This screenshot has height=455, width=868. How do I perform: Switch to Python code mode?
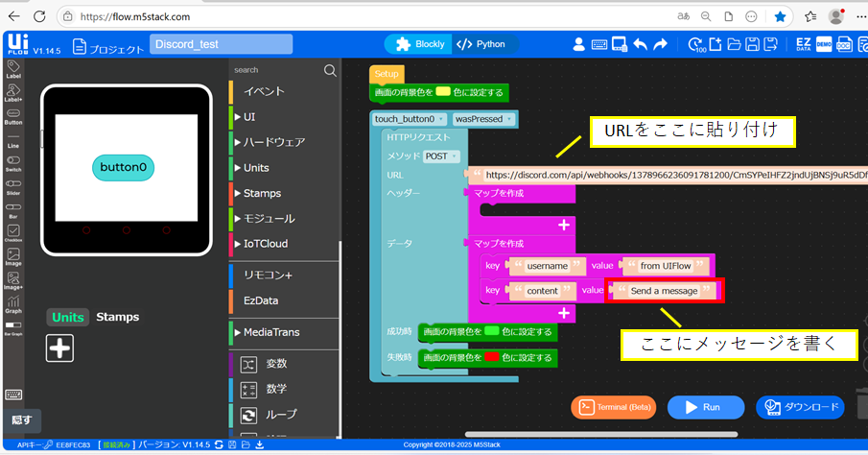[x=481, y=44]
